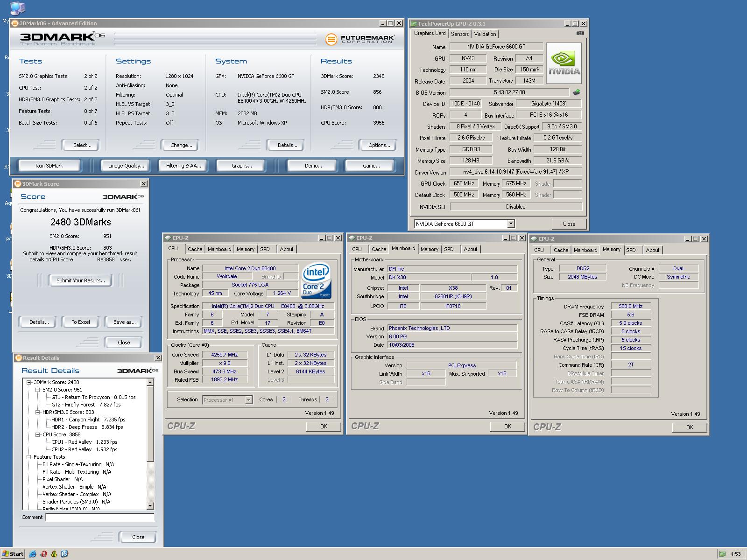Open My Computer desktop icon
Viewport: 747px width, 560px height.
[17, 8]
